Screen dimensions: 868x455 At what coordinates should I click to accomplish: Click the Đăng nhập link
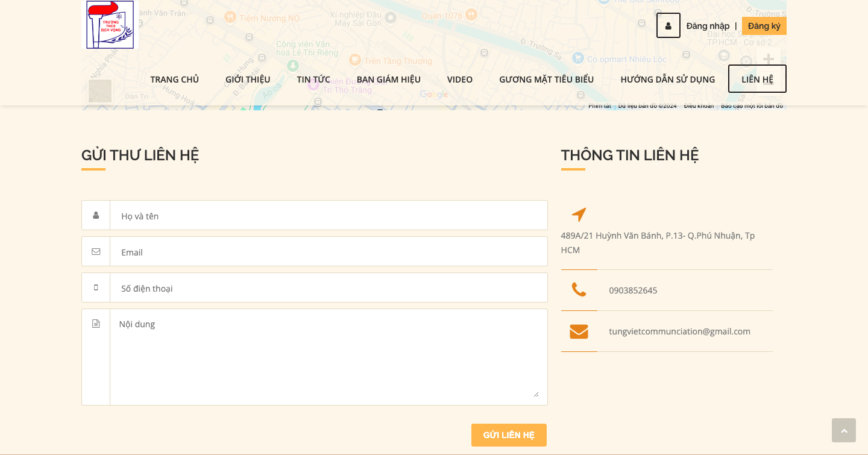click(708, 26)
